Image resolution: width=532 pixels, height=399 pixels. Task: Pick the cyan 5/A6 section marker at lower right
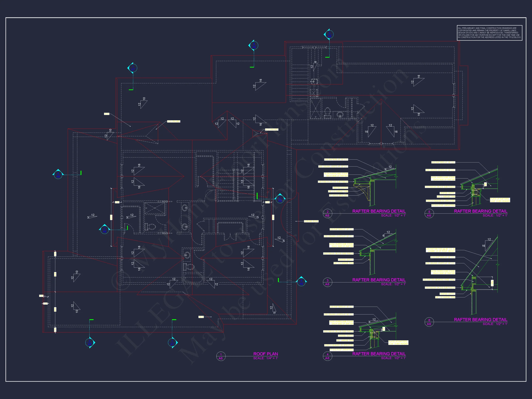pos(301,282)
